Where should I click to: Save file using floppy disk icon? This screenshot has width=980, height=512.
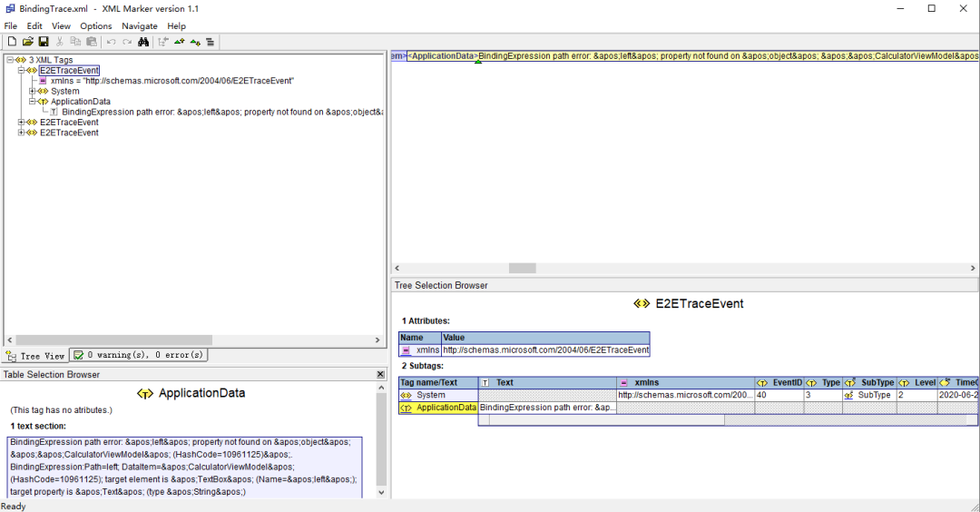(44, 42)
